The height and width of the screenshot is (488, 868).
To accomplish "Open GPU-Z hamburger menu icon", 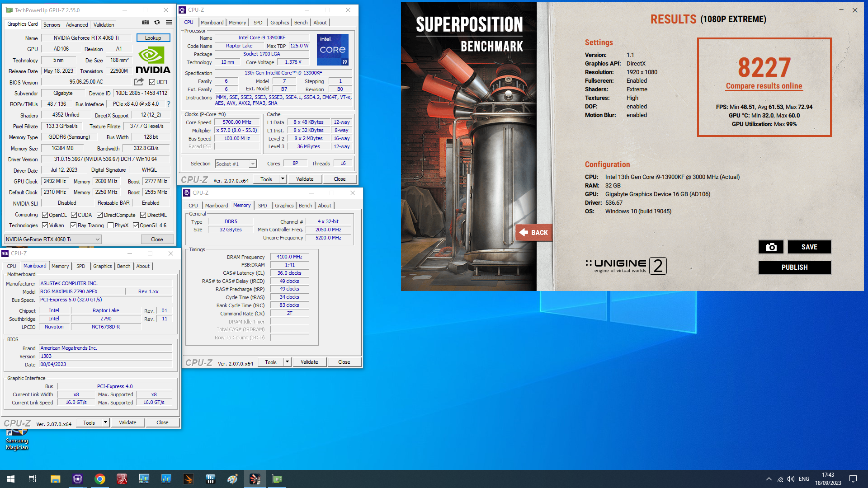I will [169, 22].
